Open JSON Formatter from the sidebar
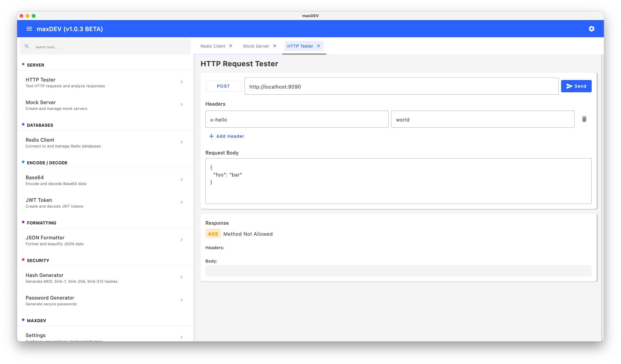 tap(105, 240)
